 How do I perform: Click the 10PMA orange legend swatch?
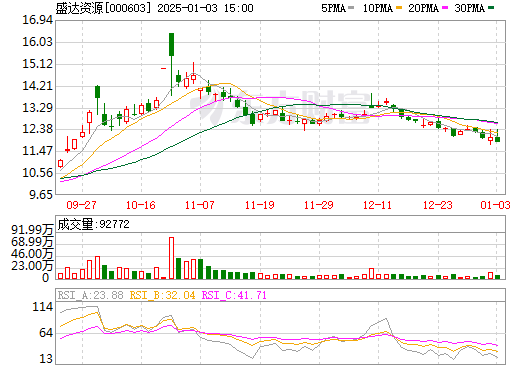(x=399, y=7)
